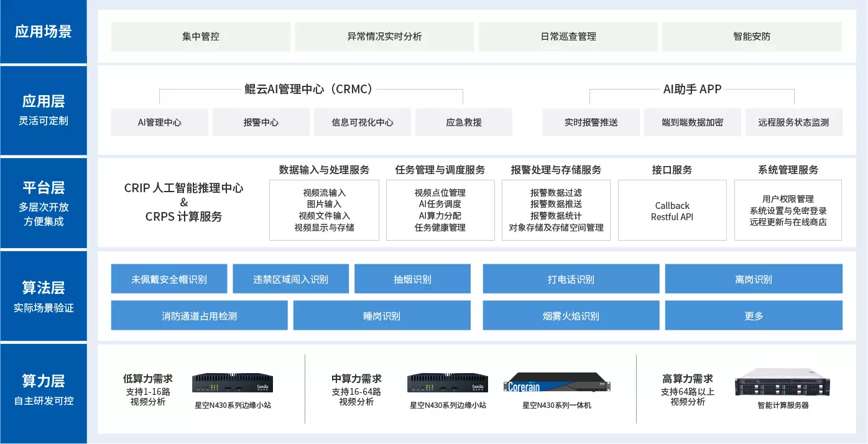Open the 异常情况实时分析 scenario box

pyautogui.click(x=384, y=37)
